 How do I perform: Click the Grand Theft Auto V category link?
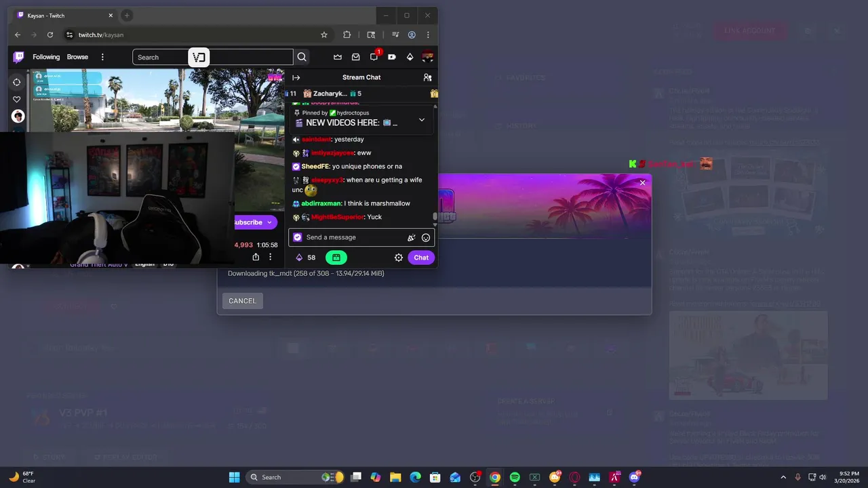(x=98, y=264)
